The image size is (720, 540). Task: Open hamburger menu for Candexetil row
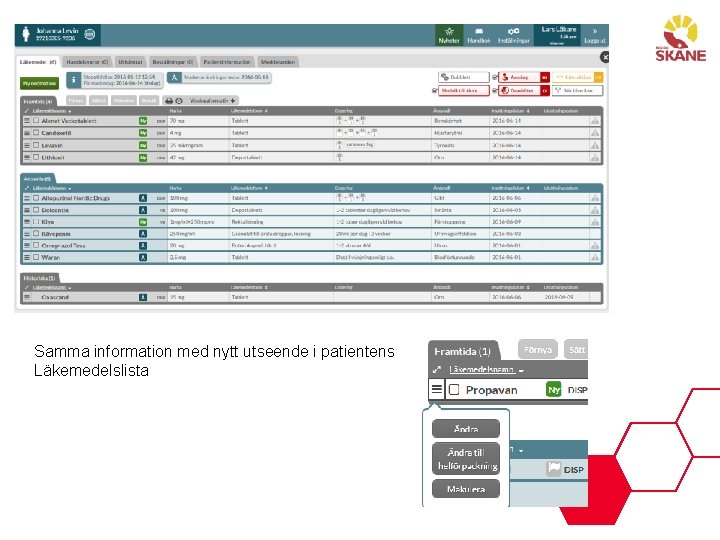(27, 133)
